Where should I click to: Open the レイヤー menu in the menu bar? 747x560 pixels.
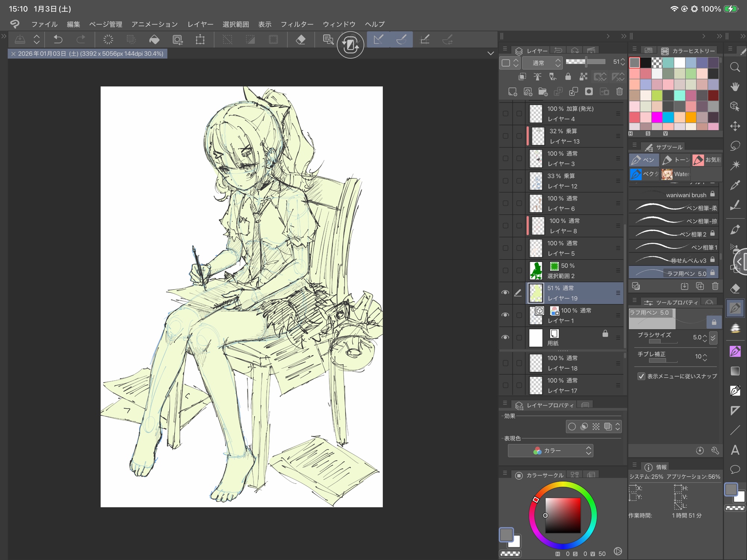[200, 24]
